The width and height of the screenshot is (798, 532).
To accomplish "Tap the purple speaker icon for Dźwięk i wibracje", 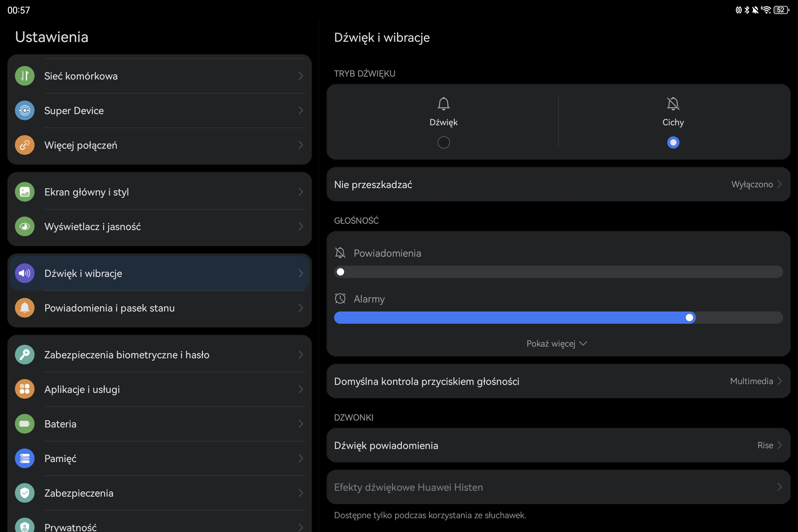I will 25,273.
